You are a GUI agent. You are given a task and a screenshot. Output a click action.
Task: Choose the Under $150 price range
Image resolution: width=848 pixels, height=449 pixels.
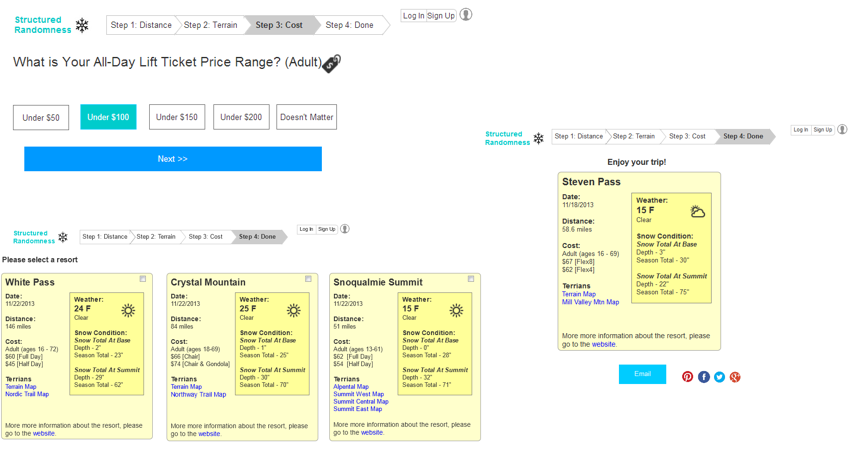[177, 117]
